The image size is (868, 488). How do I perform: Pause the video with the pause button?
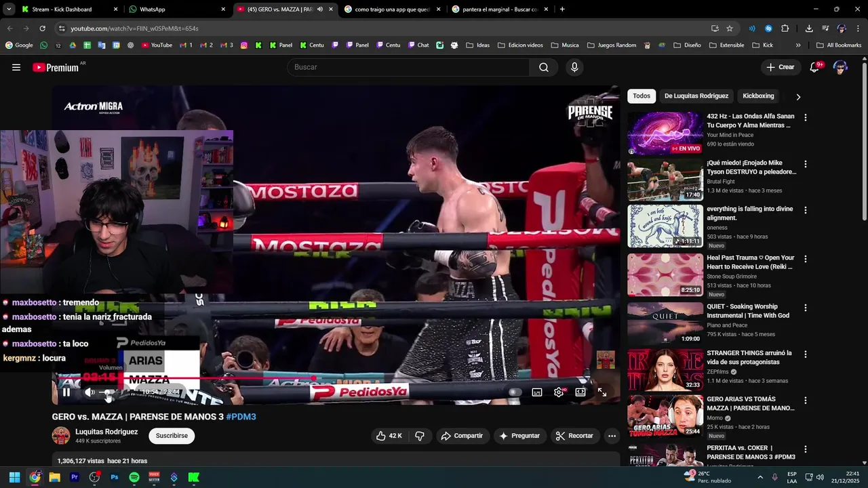[66, 392]
